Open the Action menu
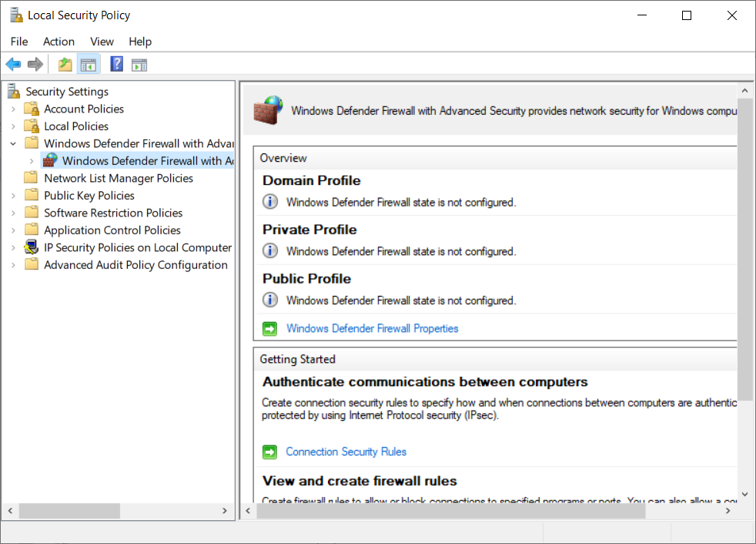The image size is (756, 544). [59, 42]
